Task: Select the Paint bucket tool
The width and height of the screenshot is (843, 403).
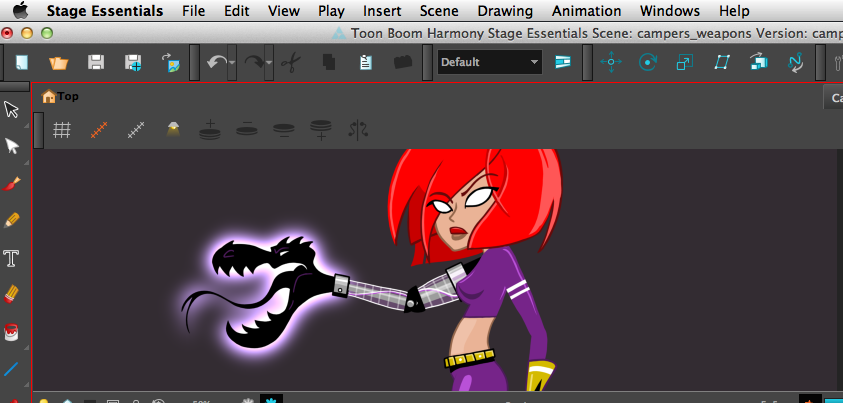Action: (11, 332)
